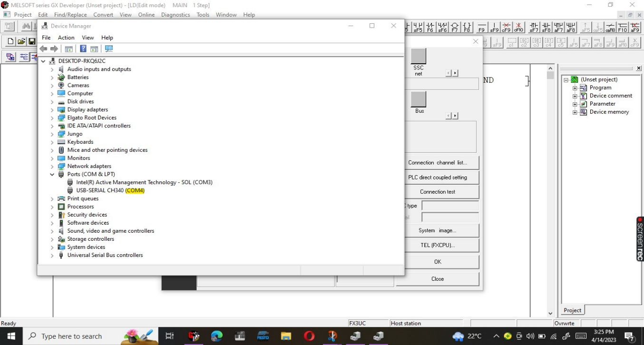Open the Convert menu
The width and height of the screenshot is (644, 345).
103,15
